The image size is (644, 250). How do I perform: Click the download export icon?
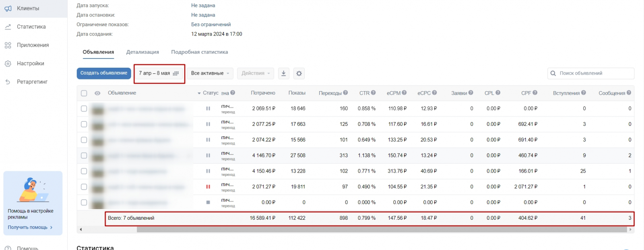[x=283, y=73]
